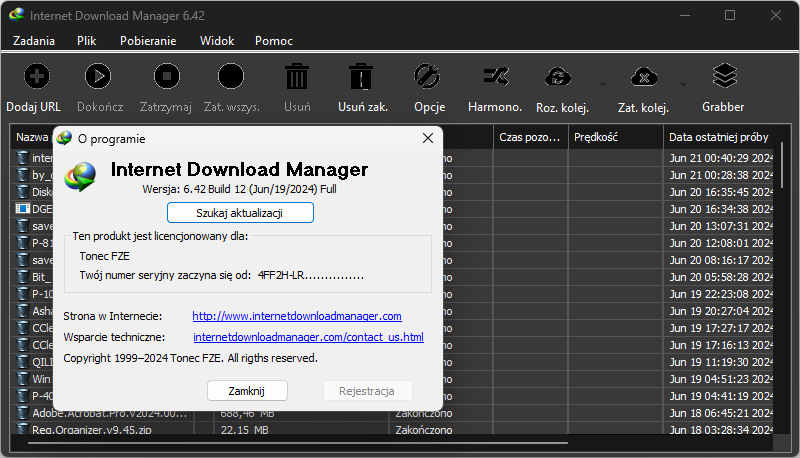Image resolution: width=800 pixels, height=458 pixels.
Task: Click the date Jun 19 11:19:30 2024
Action: coord(721,362)
